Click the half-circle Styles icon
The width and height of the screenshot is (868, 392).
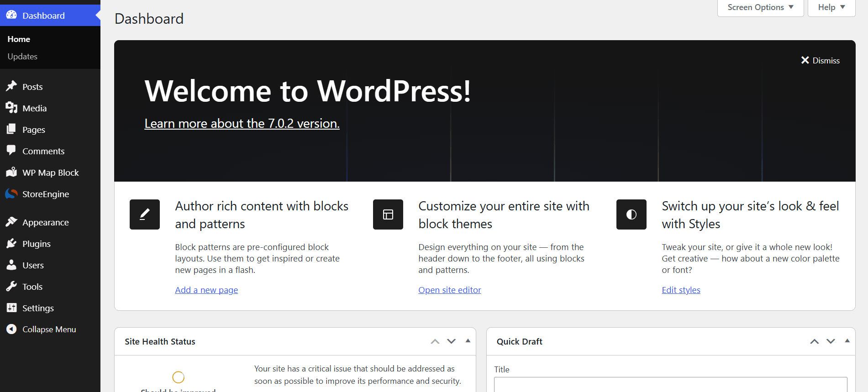(x=631, y=214)
